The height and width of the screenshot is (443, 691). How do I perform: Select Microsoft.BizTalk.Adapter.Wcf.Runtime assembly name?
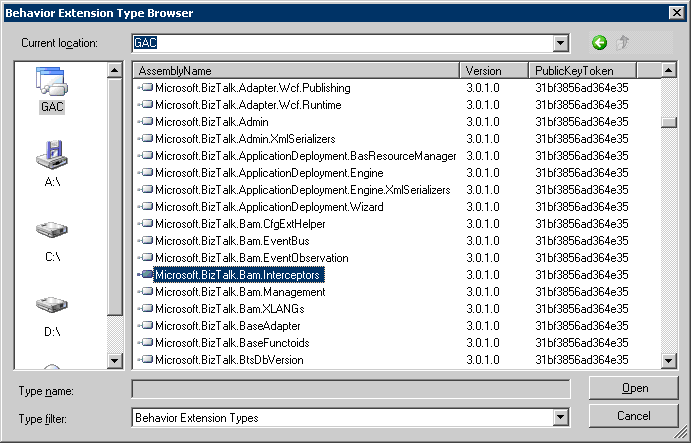click(248, 105)
